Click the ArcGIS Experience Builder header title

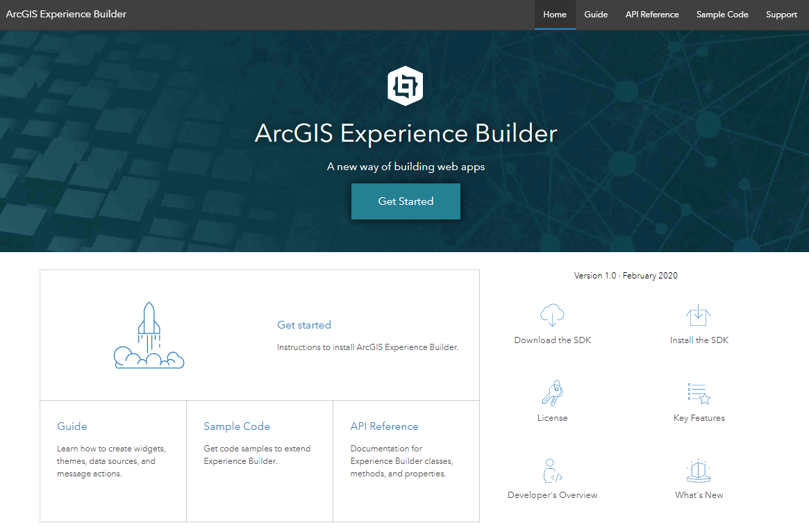pyautogui.click(x=66, y=14)
